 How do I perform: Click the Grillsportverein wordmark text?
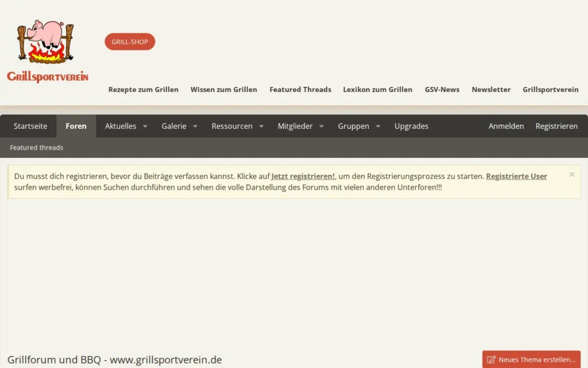coord(48,76)
